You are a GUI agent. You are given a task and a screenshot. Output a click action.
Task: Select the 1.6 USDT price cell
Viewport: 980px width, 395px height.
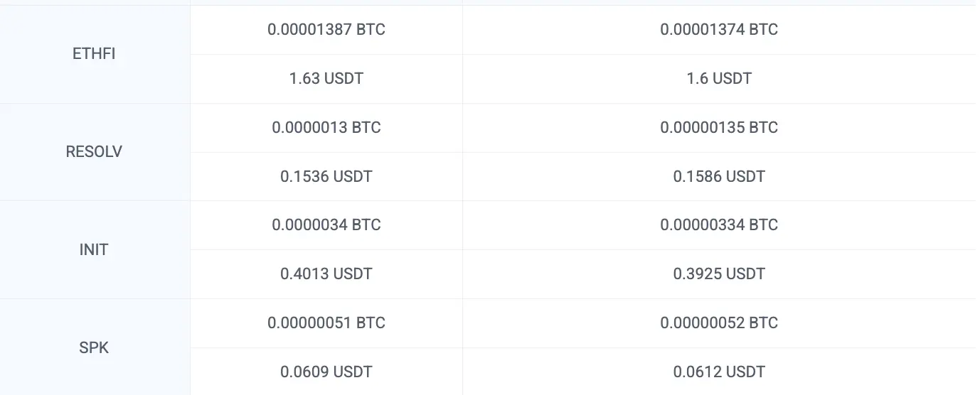tap(719, 78)
